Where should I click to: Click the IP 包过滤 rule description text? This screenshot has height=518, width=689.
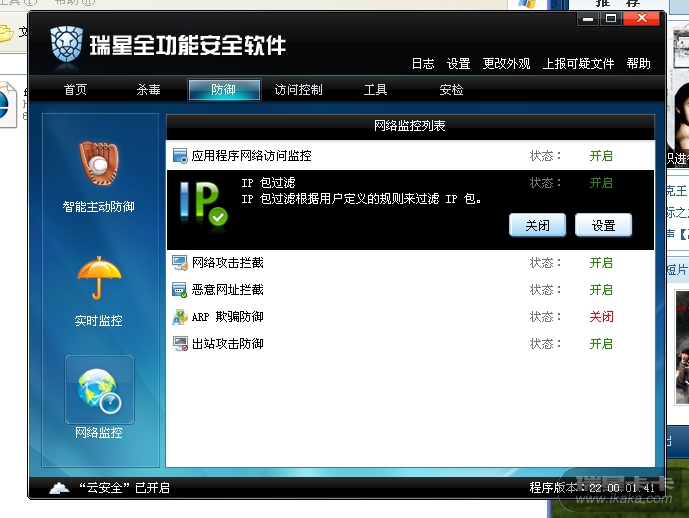click(x=361, y=199)
